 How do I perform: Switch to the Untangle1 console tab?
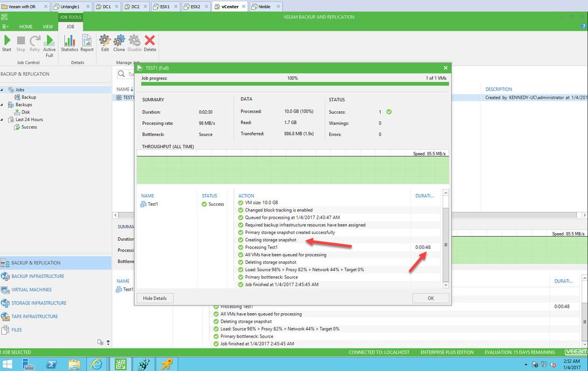click(x=69, y=7)
